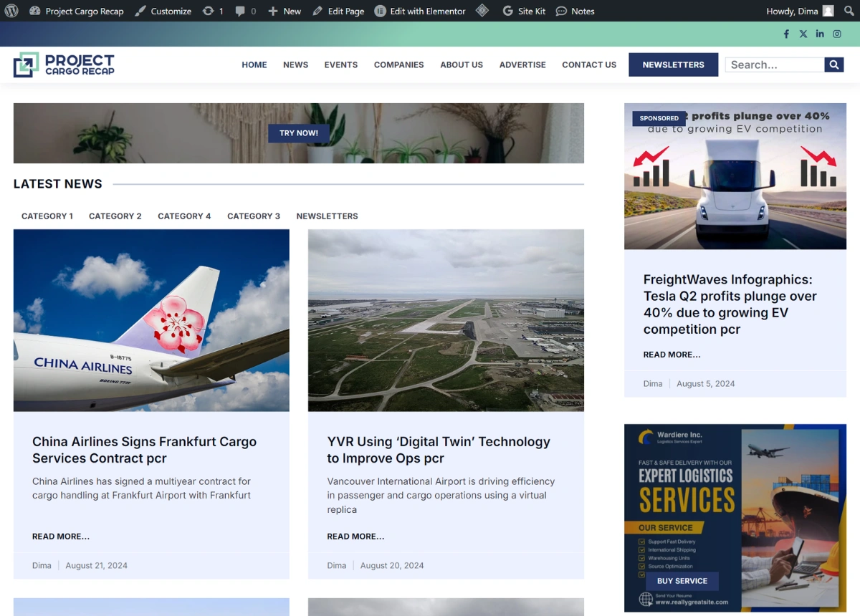Open the WordPress logo menu
The image size is (860, 616).
[11, 11]
